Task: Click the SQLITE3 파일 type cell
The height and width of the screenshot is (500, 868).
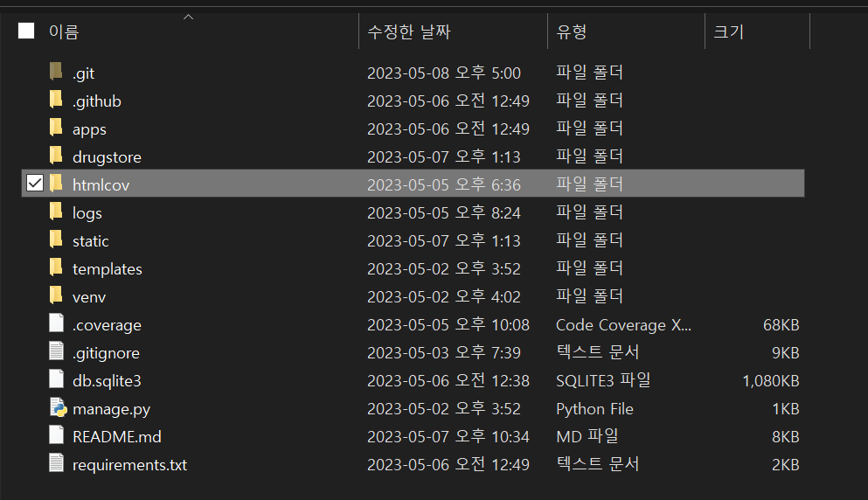Action: [x=603, y=381]
